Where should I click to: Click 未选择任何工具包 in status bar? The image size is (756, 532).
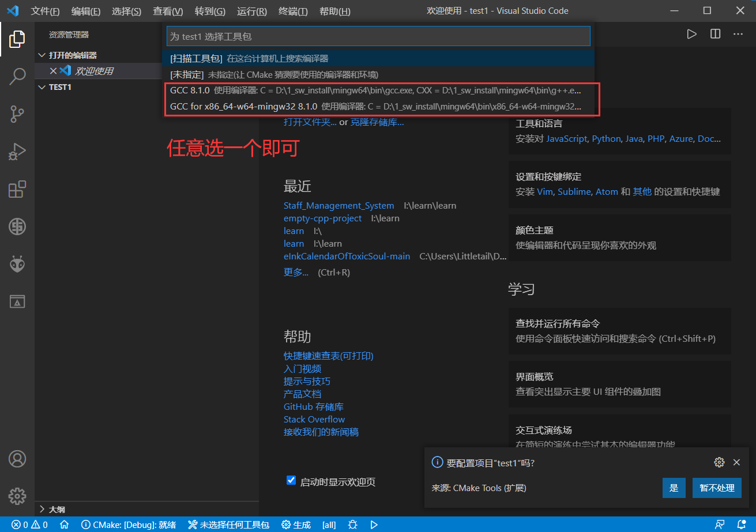(228, 525)
